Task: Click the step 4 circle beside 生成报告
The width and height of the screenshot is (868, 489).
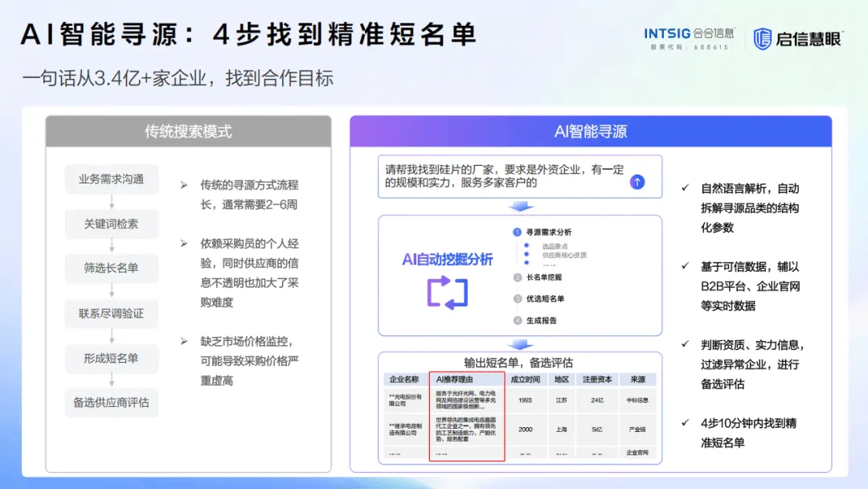Action: tap(518, 321)
